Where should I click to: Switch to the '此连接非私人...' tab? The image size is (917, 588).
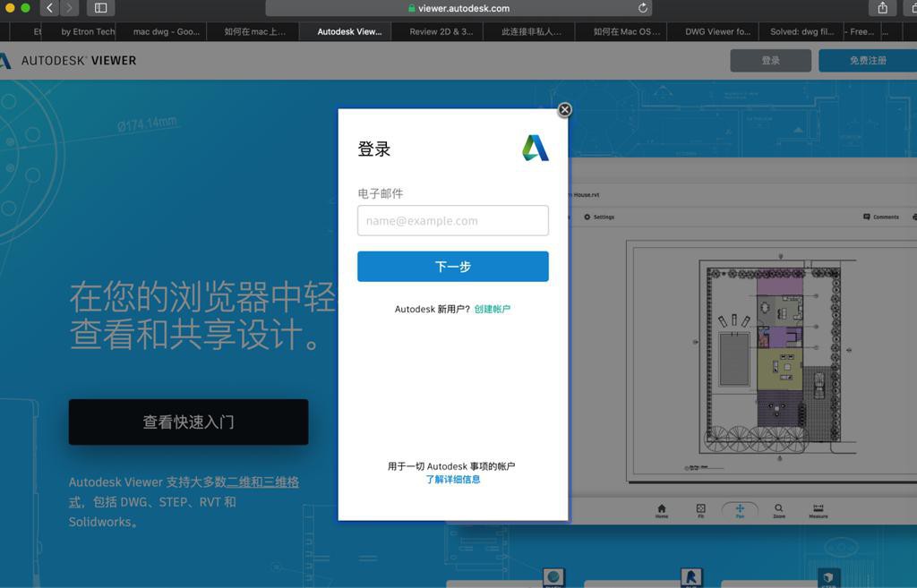[x=531, y=31]
